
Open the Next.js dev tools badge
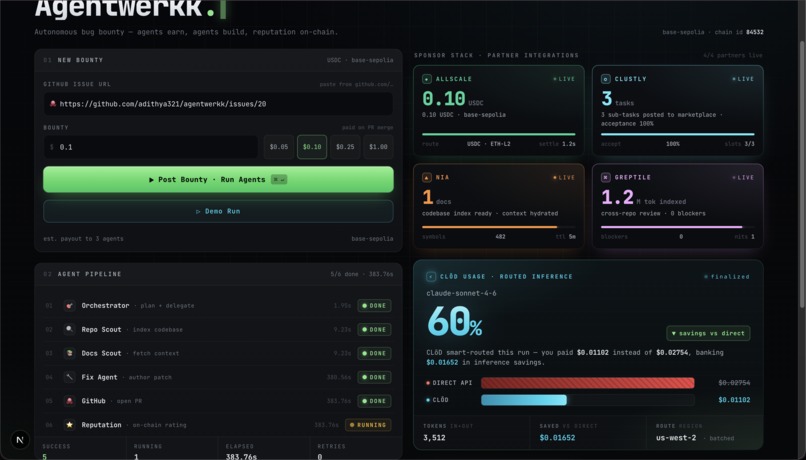(20, 440)
